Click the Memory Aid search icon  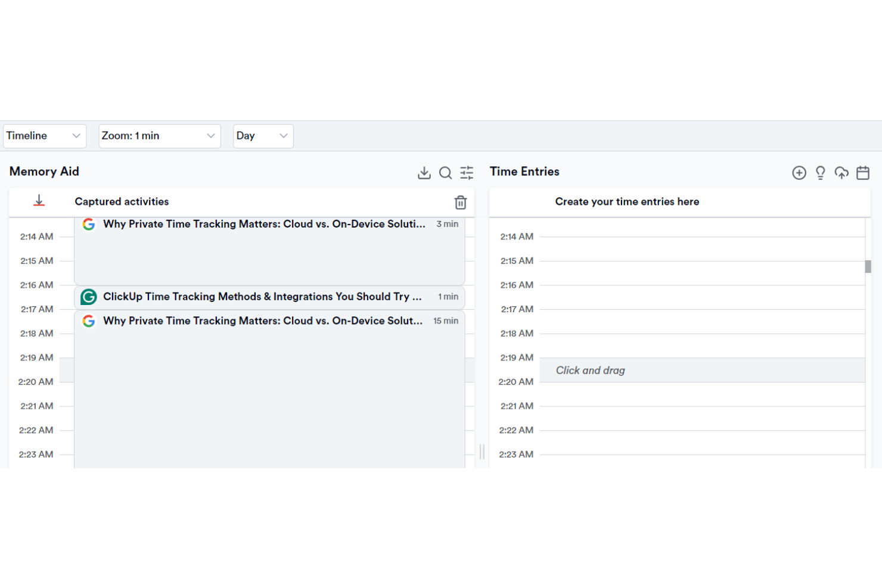coord(445,173)
